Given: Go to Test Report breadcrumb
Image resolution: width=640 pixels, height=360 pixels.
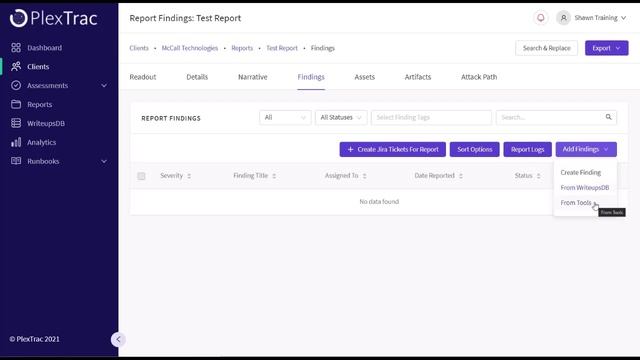Looking at the screenshot, I should tap(282, 48).
